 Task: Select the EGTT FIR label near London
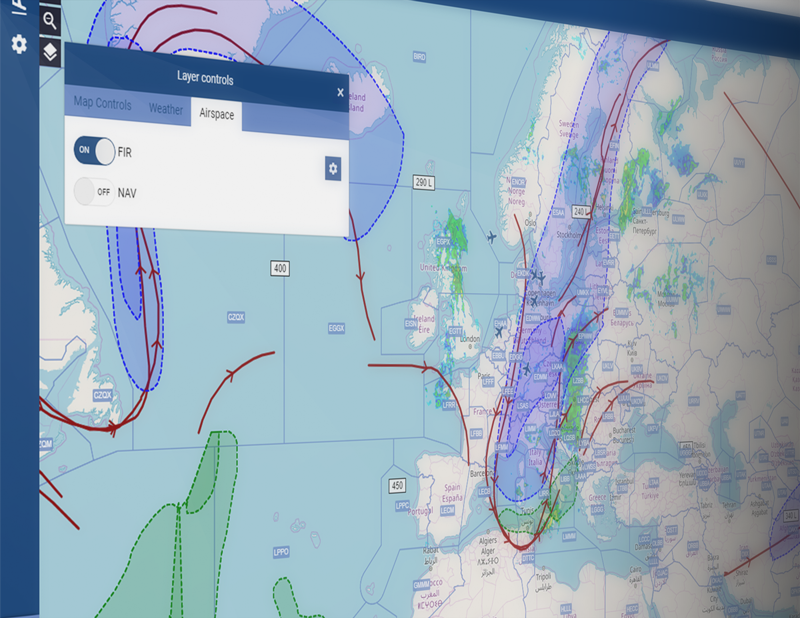click(x=455, y=331)
